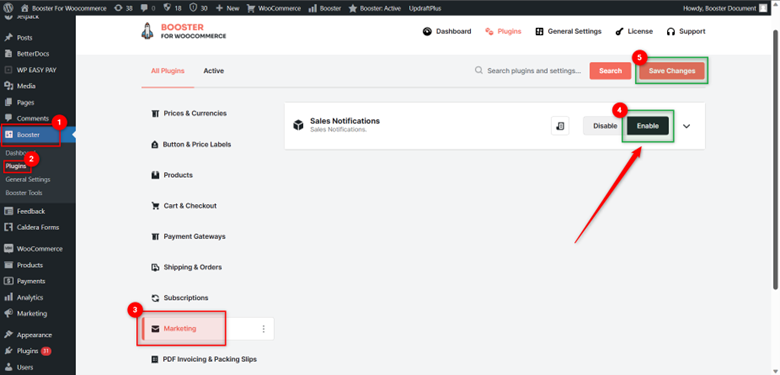Select the Plugins top navigation tab
This screenshot has width=780, height=375.
tap(503, 31)
